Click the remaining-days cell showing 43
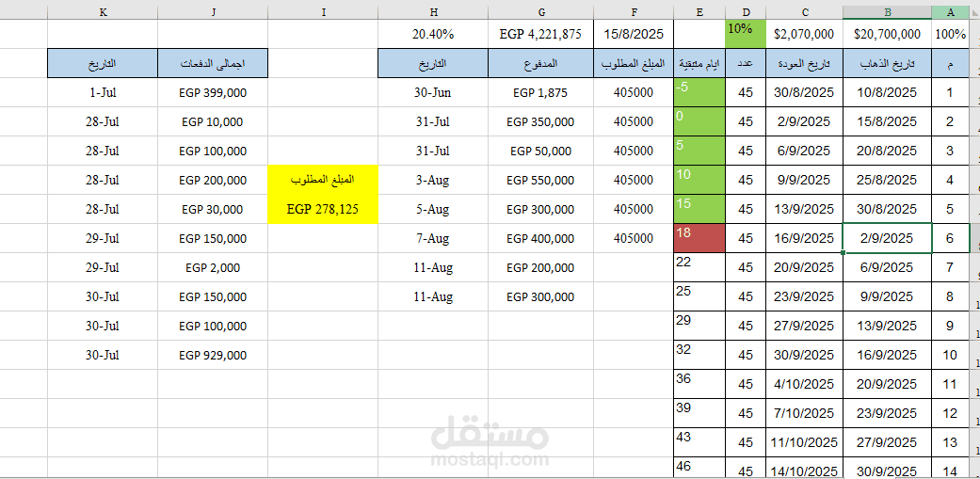 (x=699, y=442)
